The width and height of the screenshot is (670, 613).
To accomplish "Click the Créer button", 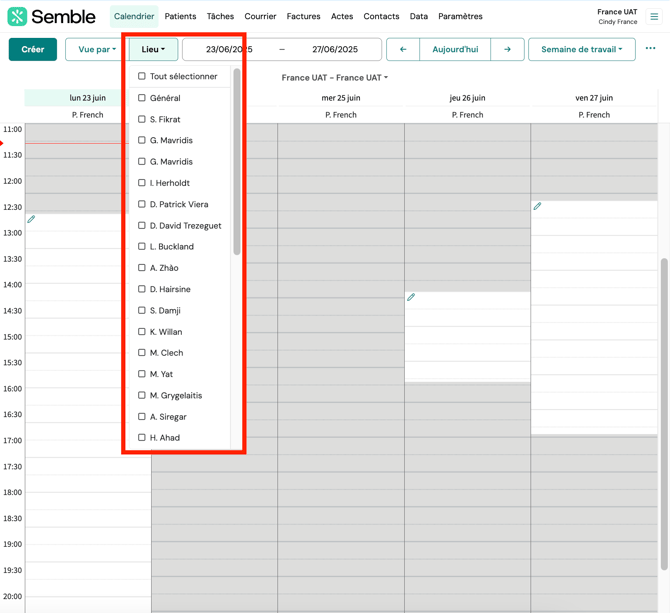I will coord(33,49).
